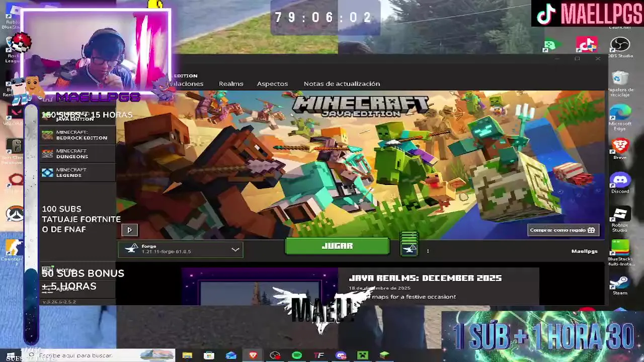Viewport: 644px width, 362px height.
Task: Open Roblox Studio desktop shortcut
Action: (620, 219)
